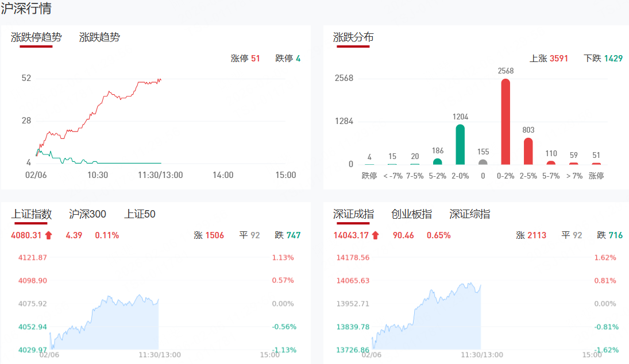Click the 下跌 1429 count

tap(603, 58)
